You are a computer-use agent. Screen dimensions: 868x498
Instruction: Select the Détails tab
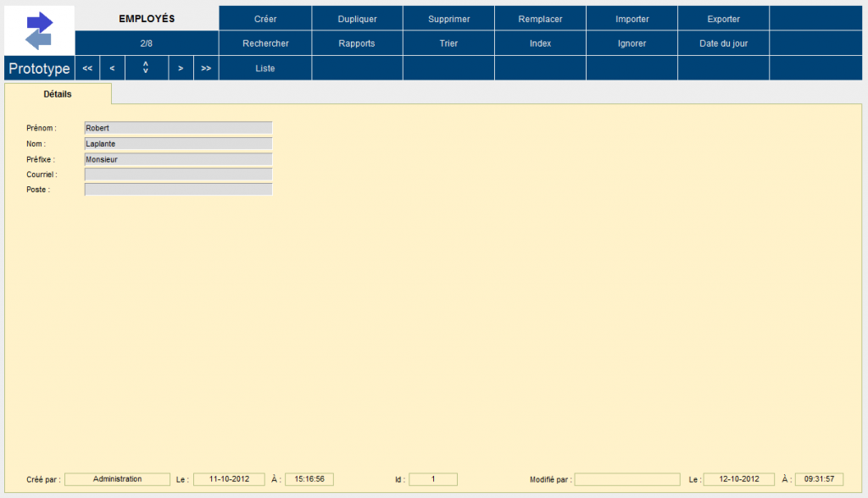[x=58, y=94]
